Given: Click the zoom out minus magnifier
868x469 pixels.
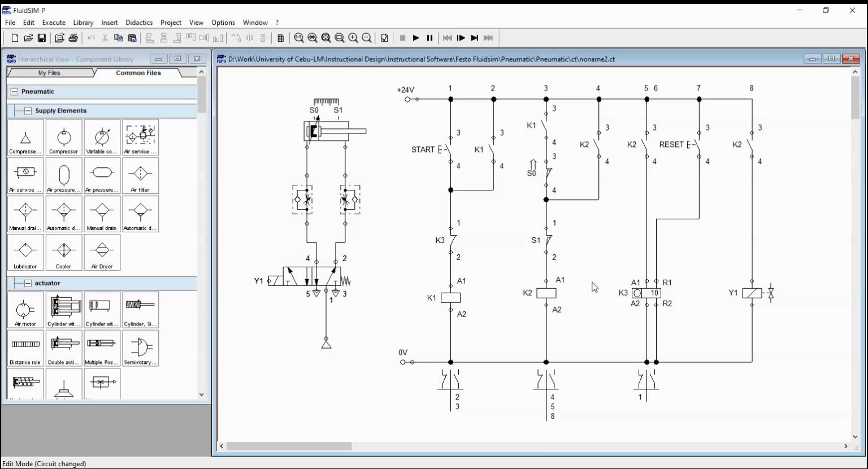Looking at the screenshot, I should pyautogui.click(x=367, y=38).
